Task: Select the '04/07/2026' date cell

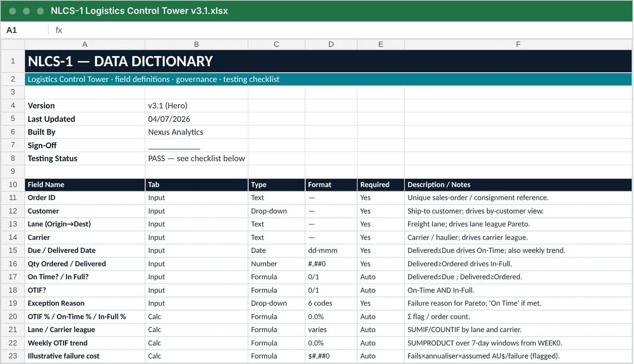Action: tap(197, 119)
